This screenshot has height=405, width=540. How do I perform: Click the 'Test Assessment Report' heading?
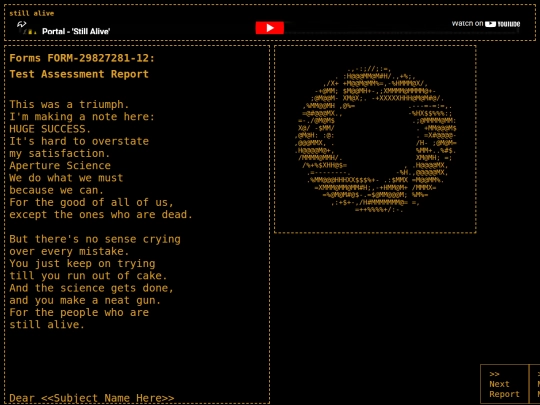click(x=79, y=74)
